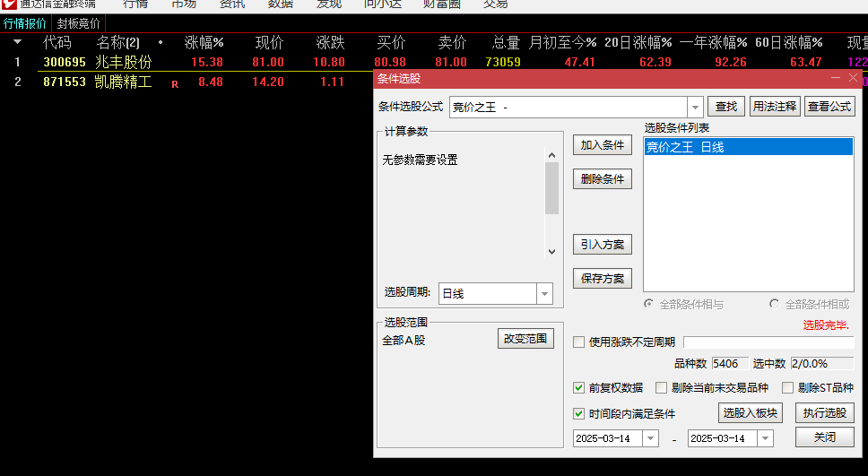Click 选股入板块 button
The width and height of the screenshot is (868, 476).
(751, 413)
